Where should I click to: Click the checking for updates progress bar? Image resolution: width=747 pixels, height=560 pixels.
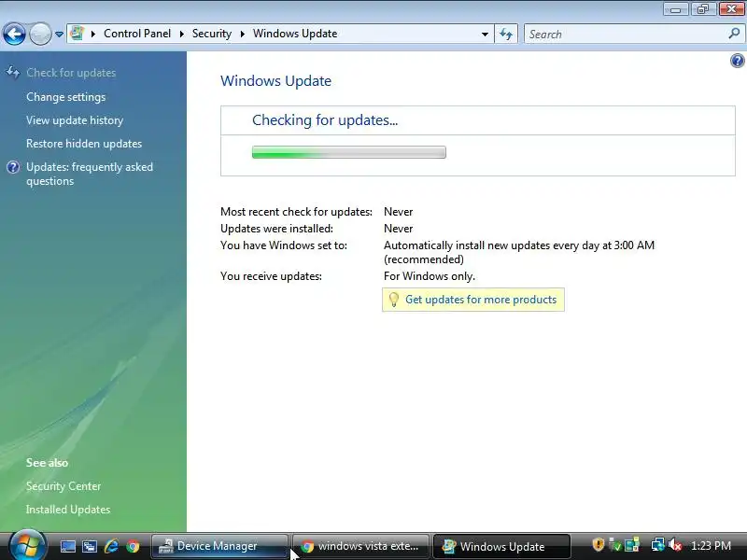click(348, 152)
